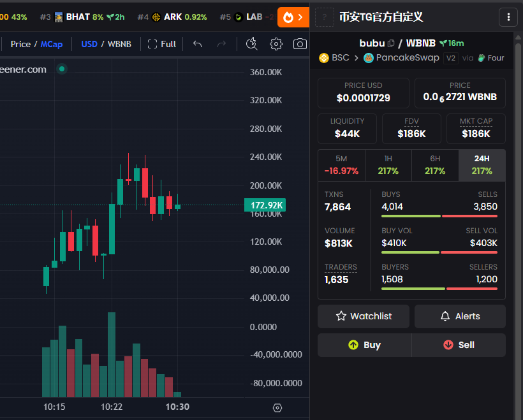Toggle Full screen chart mode
The image size is (523, 420).
pos(162,44)
